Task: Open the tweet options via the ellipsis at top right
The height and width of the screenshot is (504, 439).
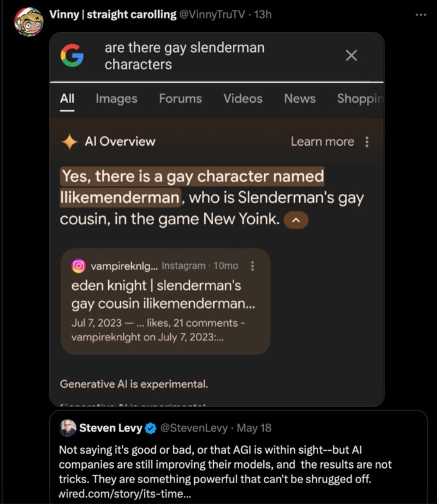Action: 421,14
